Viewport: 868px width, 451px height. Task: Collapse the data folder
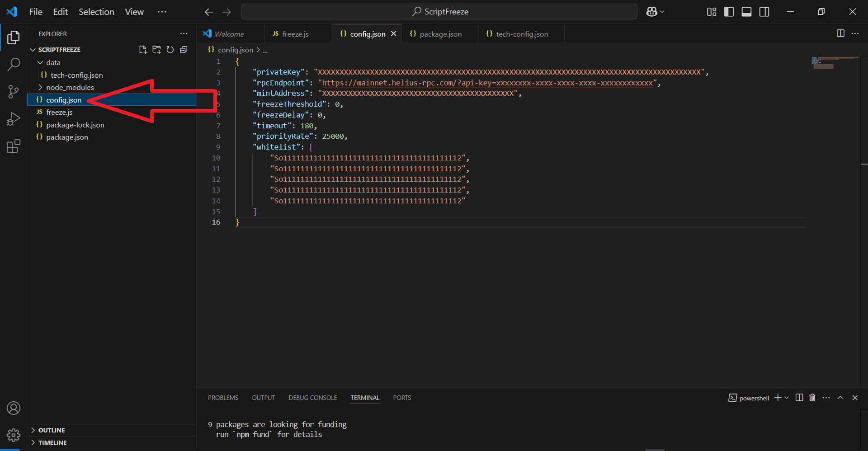pos(40,62)
